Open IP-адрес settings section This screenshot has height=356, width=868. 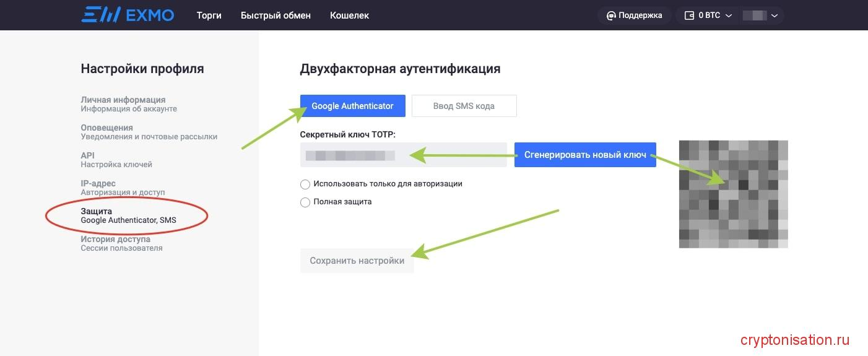pos(123,188)
